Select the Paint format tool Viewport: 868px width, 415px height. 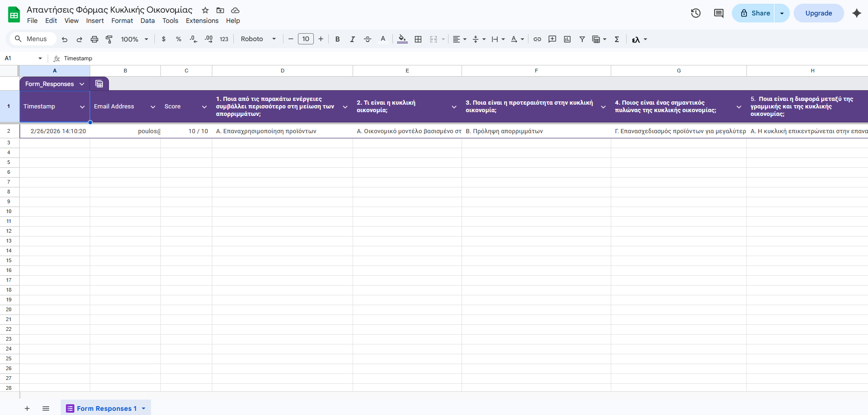click(x=109, y=39)
